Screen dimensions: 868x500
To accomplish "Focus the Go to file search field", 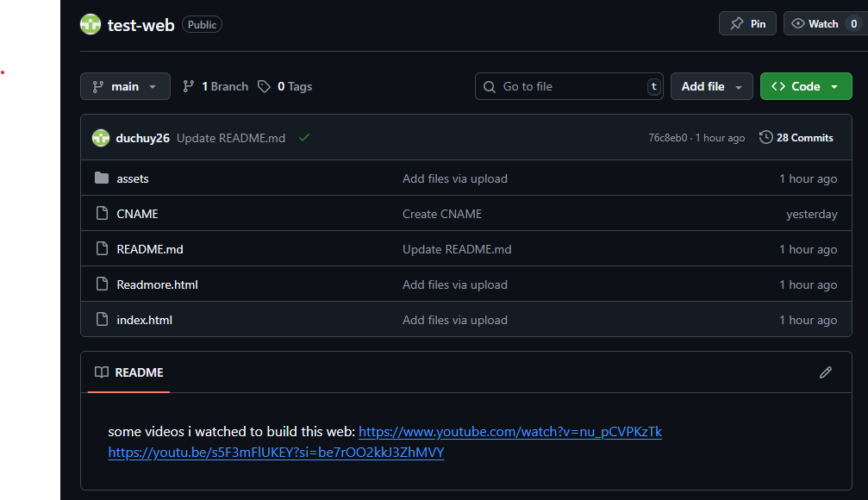I will [x=569, y=86].
